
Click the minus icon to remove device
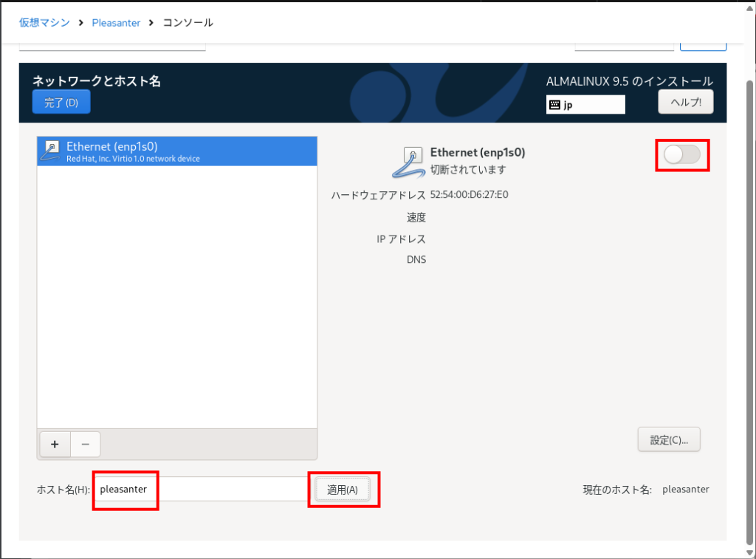click(x=86, y=444)
